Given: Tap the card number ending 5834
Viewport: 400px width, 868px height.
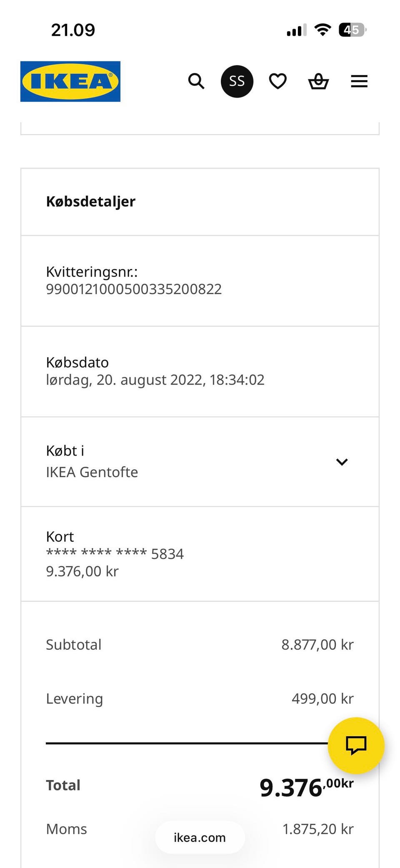Looking at the screenshot, I should pos(115,554).
